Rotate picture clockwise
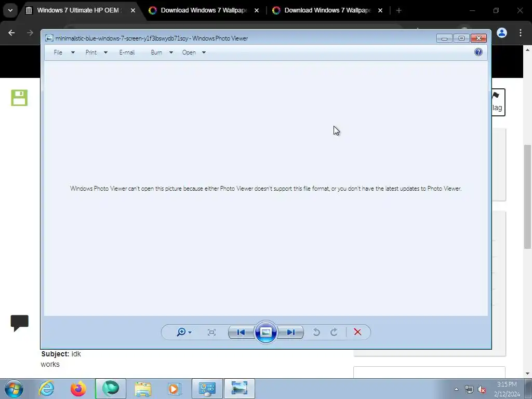 [334, 332]
